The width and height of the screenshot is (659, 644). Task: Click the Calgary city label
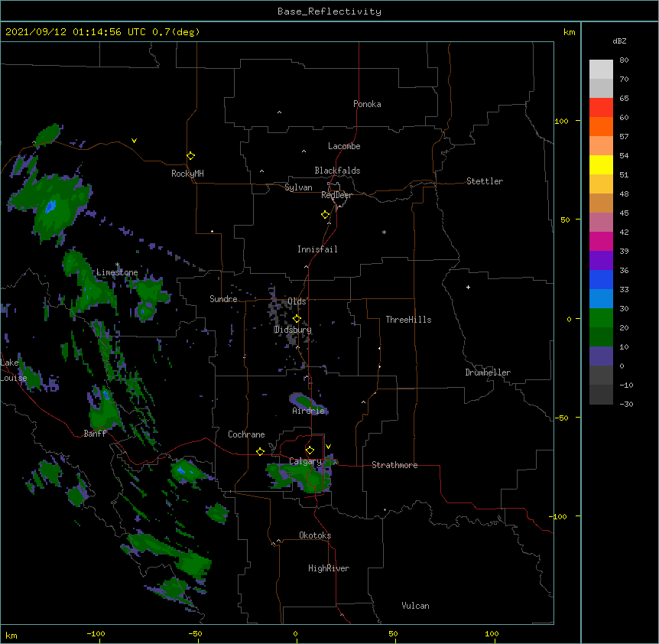(305, 461)
